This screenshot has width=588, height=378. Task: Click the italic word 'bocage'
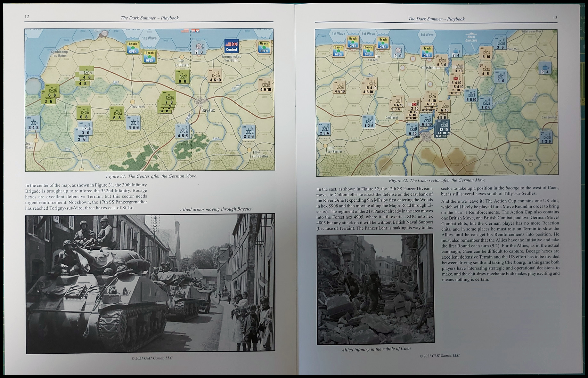coord(513,188)
